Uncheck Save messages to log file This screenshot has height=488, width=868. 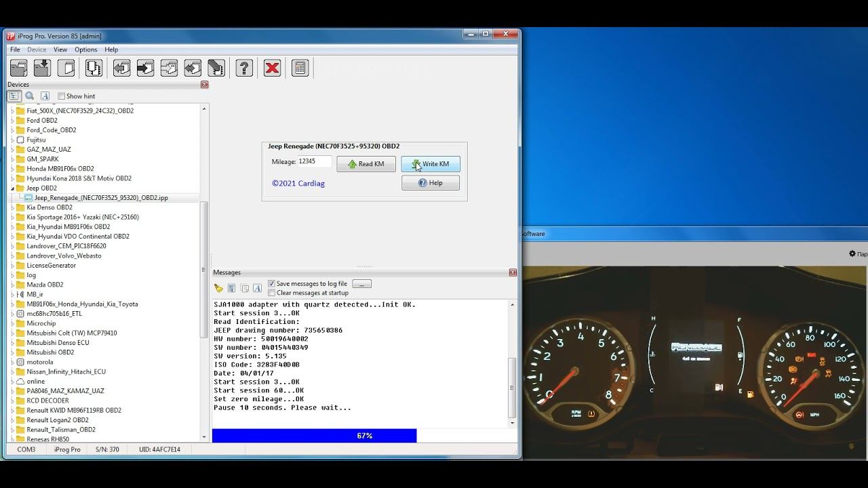(x=272, y=284)
